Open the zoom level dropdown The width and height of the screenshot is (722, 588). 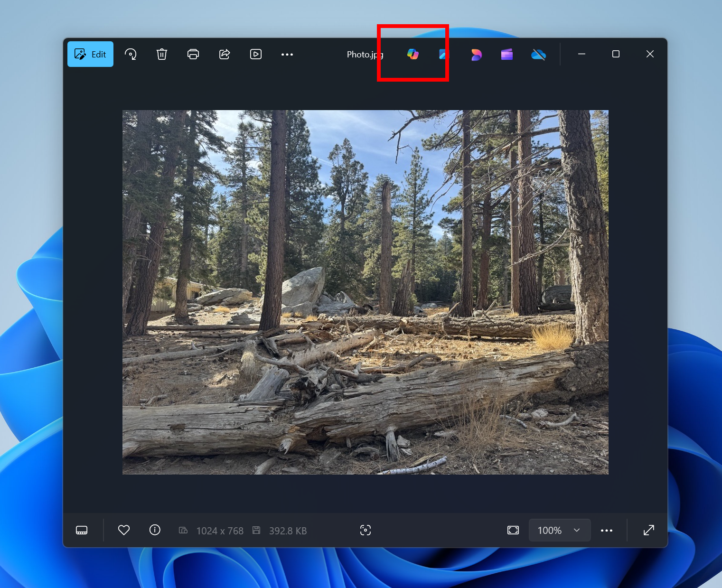560,530
